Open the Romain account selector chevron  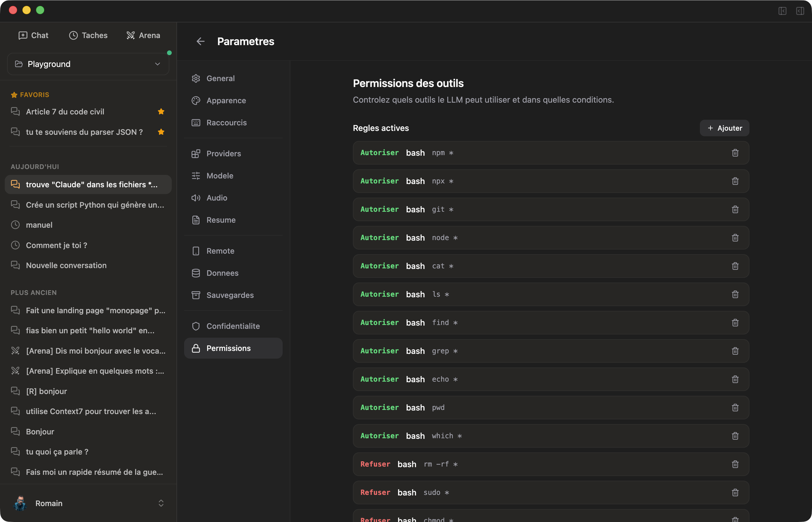pos(161,503)
